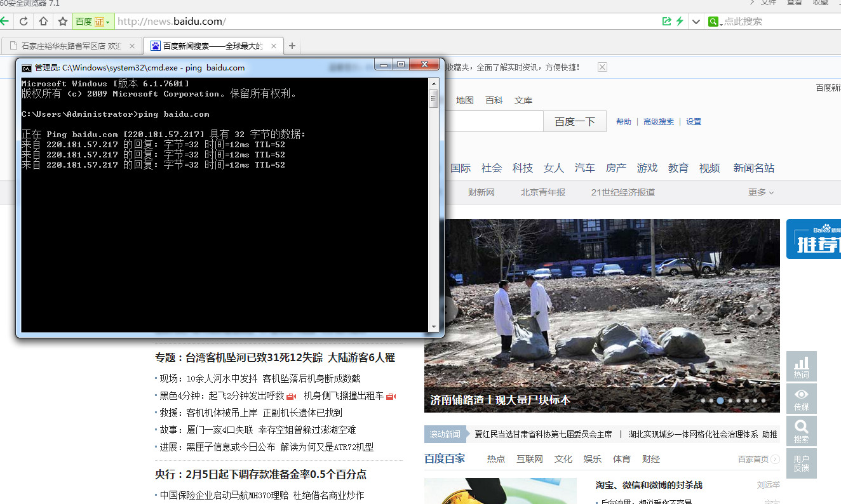Open the 百度 site certificate badge dropdown

pos(93,22)
